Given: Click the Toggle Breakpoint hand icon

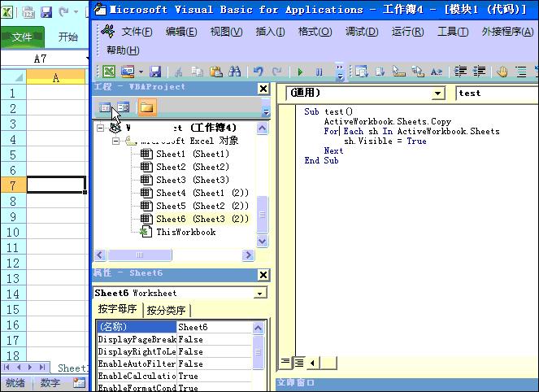Looking at the screenshot, I should point(502,72).
